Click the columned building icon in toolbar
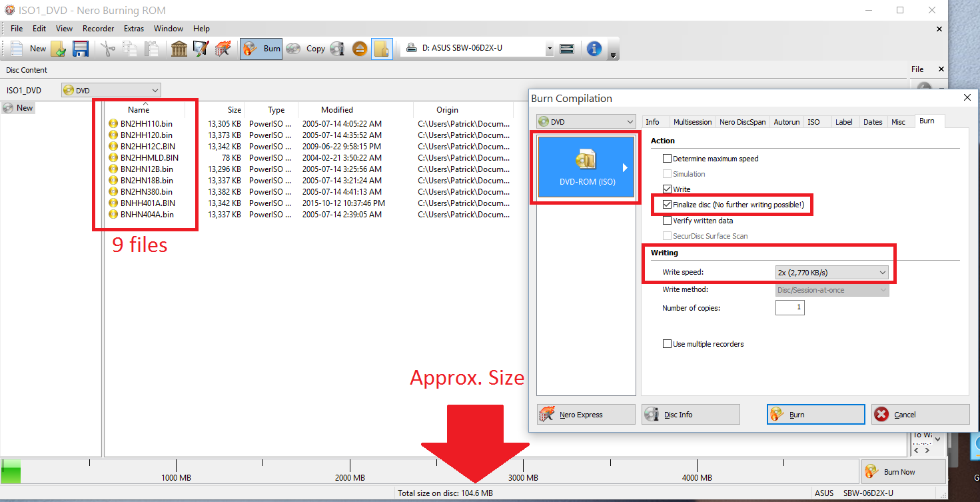Viewport: 980px width, 502px height. click(x=179, y=48)
